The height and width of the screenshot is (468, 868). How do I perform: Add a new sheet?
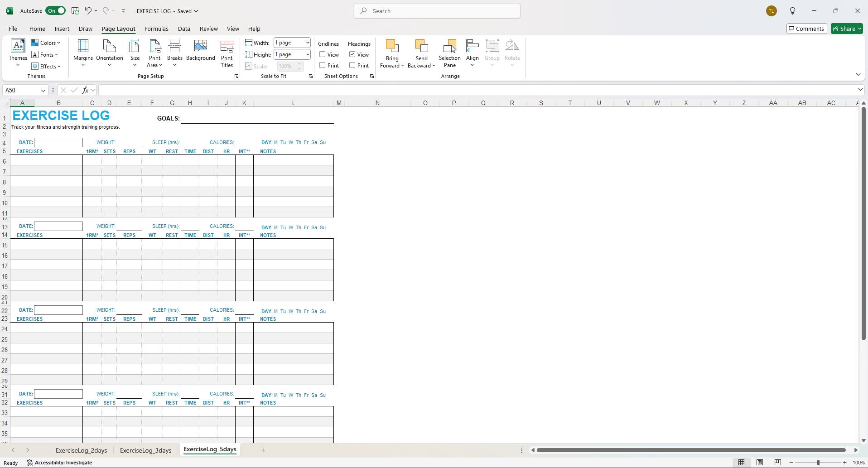coord(264,450)
